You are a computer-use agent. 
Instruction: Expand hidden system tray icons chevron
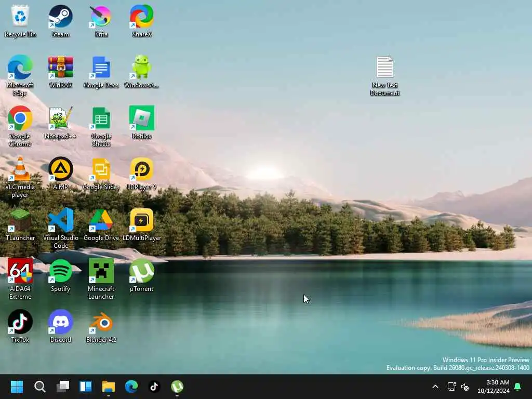click(x=435, y=387)
